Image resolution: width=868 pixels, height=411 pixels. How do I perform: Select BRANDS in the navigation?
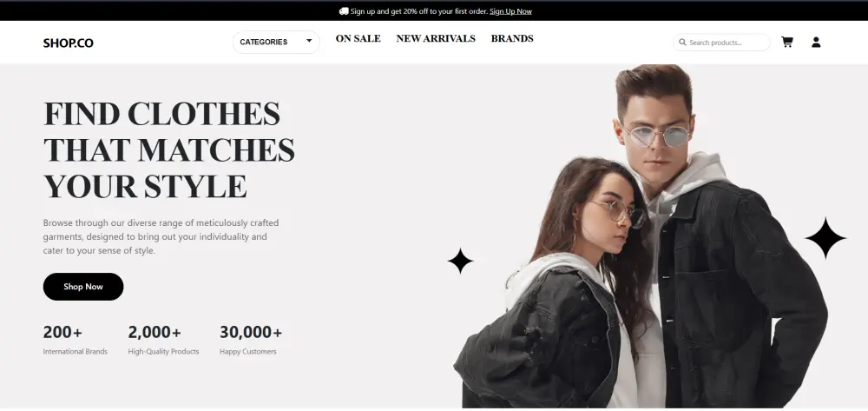coord(512,38)
